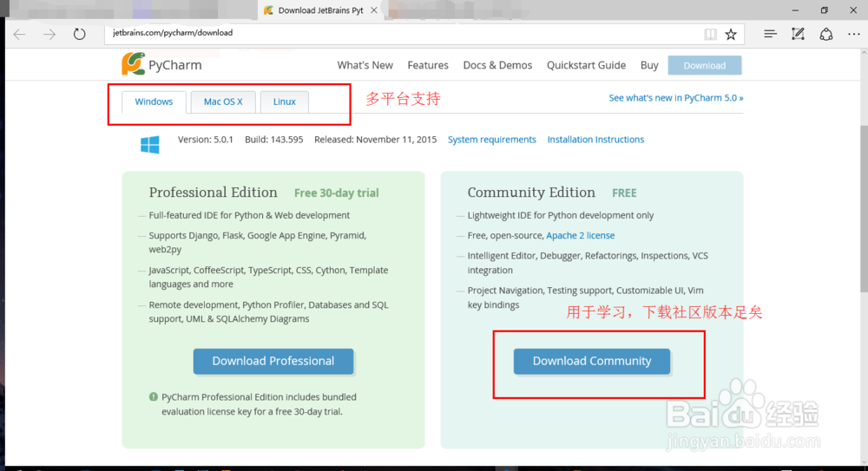Open reading view book icon
This screenshot has width=868, height=471.
tap(710, 35)
